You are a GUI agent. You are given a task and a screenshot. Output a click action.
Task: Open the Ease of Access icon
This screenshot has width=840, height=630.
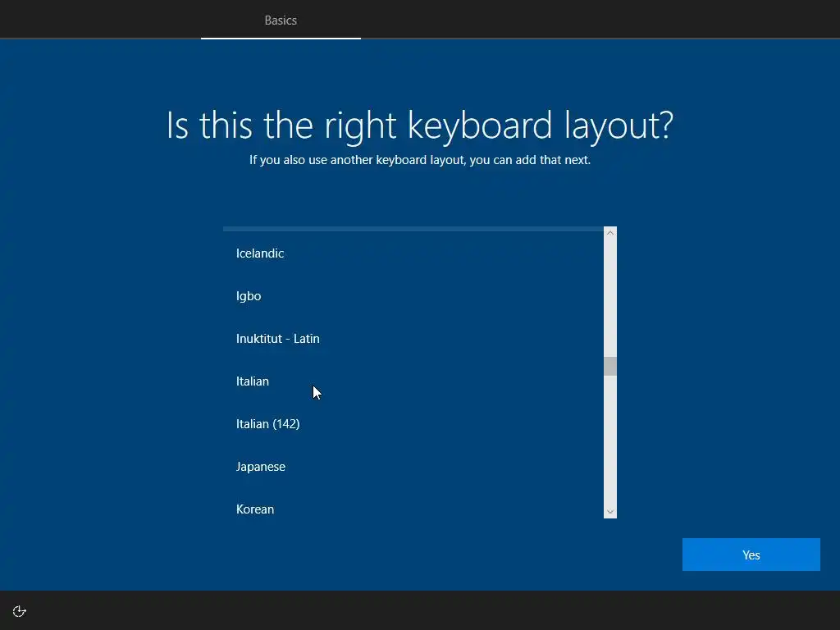(20, 611)
